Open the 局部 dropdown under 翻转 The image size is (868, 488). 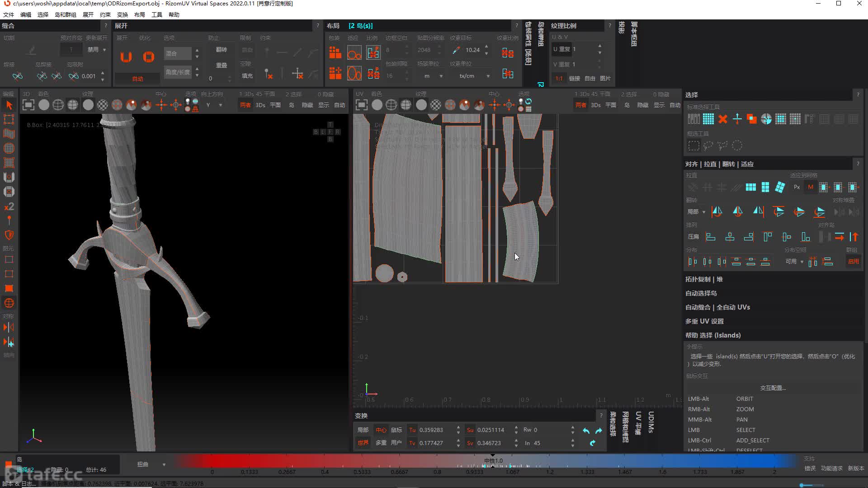(697, 212)
